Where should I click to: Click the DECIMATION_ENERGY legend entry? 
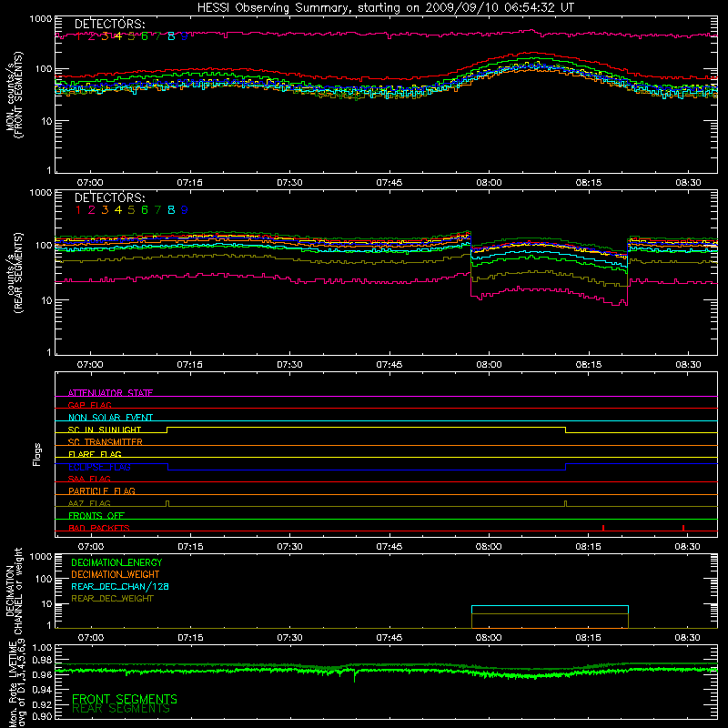[x=116, y=562]
